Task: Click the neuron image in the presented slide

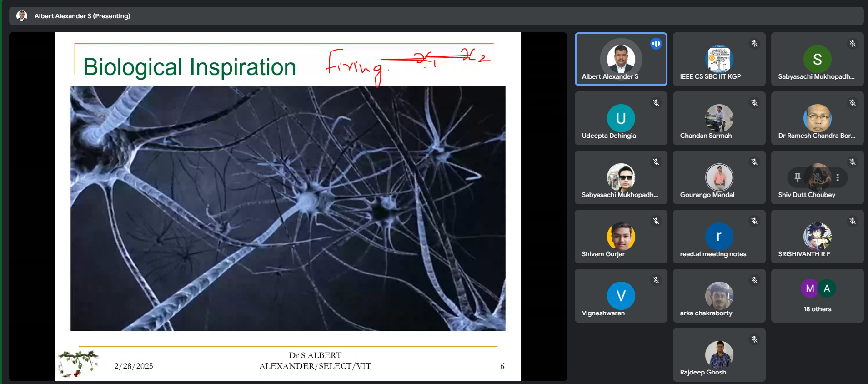Action: point(288,208)
